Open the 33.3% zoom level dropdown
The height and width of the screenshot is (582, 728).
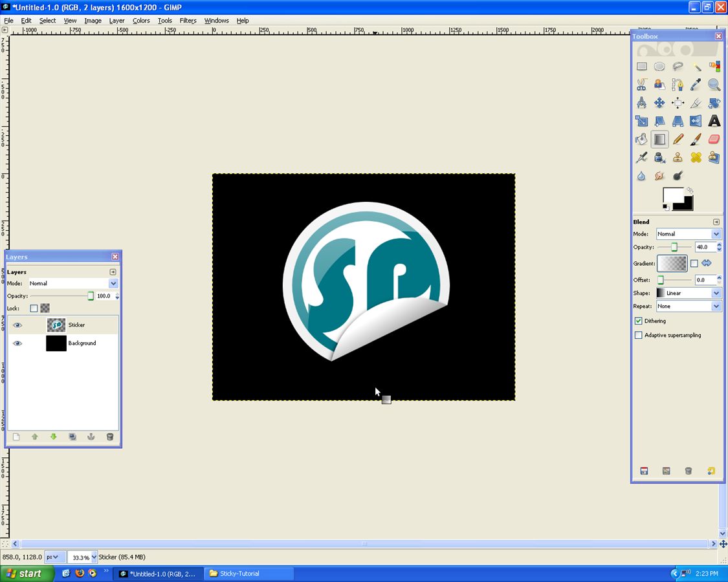82,557
